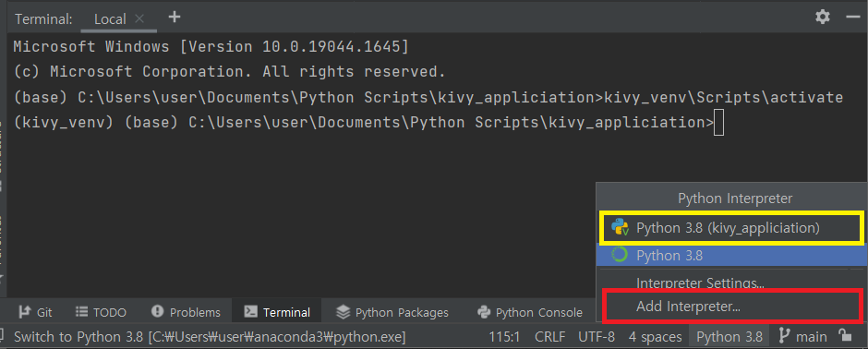Screen dimensions: 868x349
Task: Click the '(c) Microsoft Corporation' terminal line
Action: [229, 72]
